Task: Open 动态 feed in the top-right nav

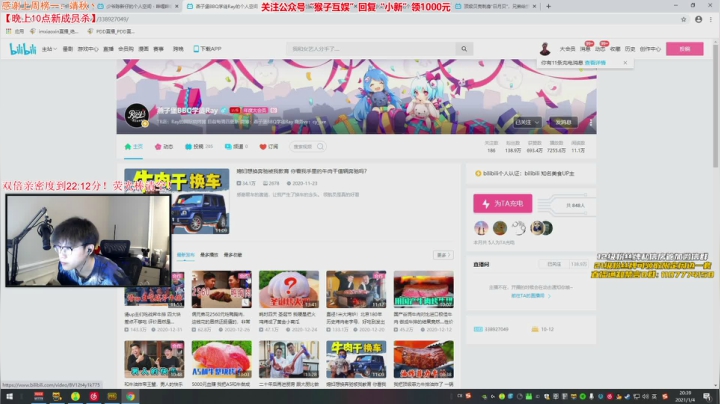Action: (x=600, y=49)
